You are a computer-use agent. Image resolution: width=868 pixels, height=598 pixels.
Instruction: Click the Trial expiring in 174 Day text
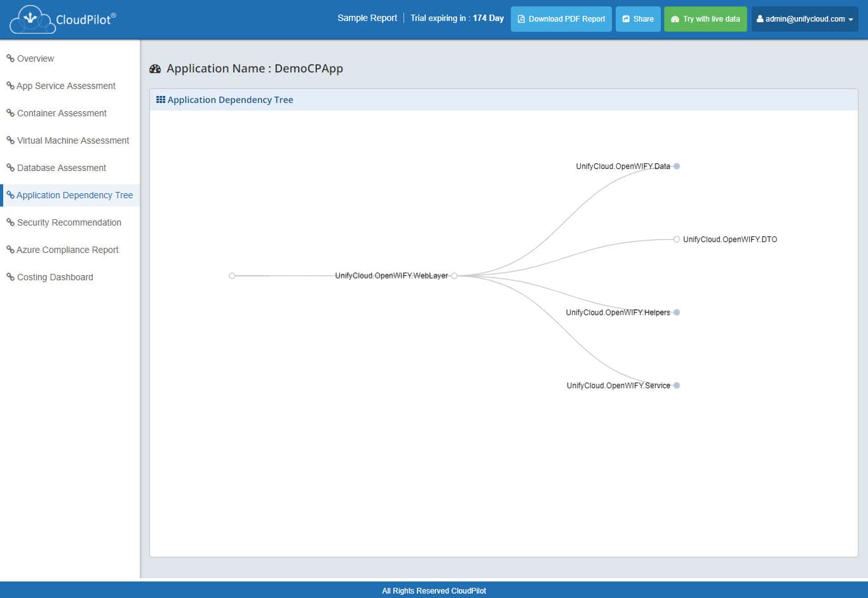(457, 18)
